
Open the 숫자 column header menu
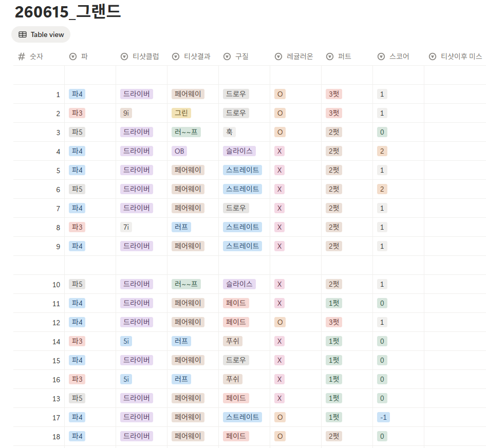(39, 57)
